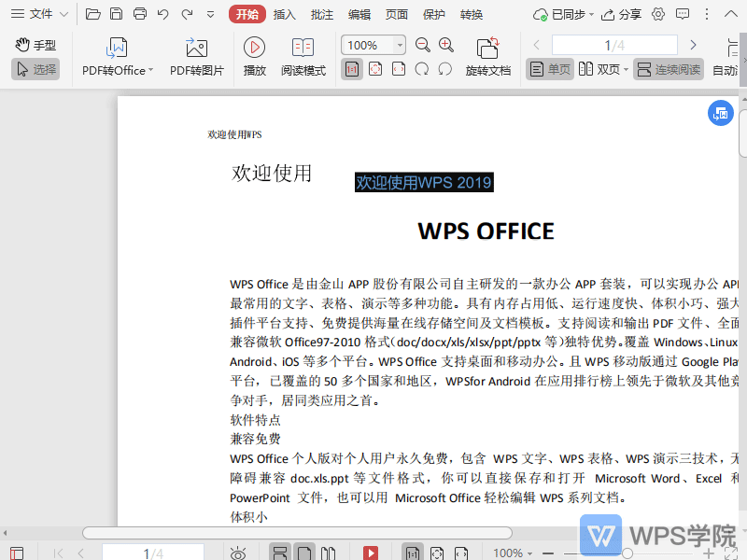
Task: Open the PDF转Office conversion tool
Action: click(x=114, y=56)
